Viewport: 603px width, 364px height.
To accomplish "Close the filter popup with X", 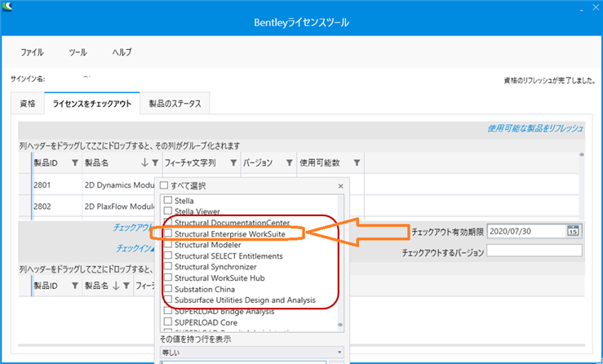I will 341,186.
